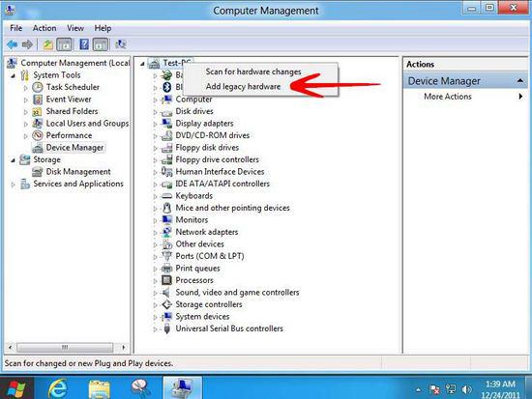Select the Local Users and Groups icon
Screen dimensions: 532x399
(38, 124)
